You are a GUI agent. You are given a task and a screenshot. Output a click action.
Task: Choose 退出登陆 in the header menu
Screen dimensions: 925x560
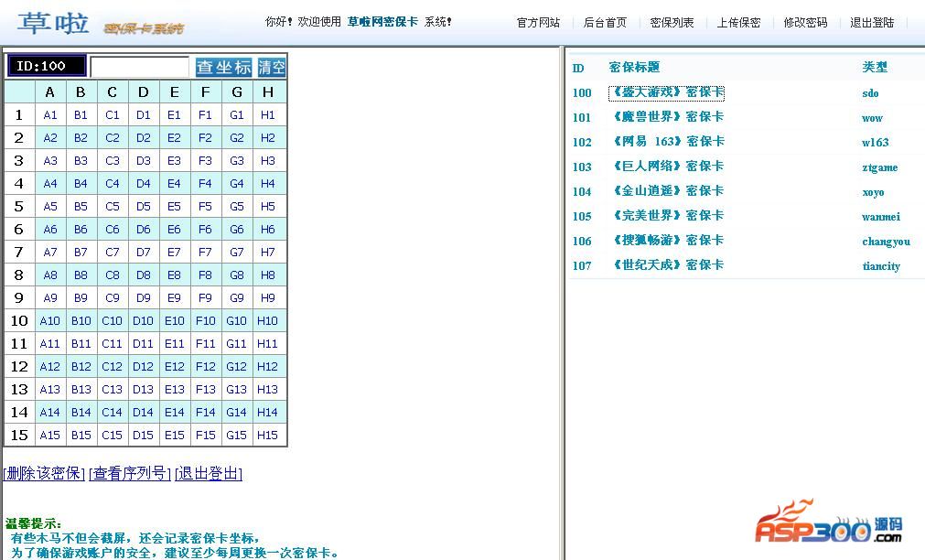click(872, 23)
